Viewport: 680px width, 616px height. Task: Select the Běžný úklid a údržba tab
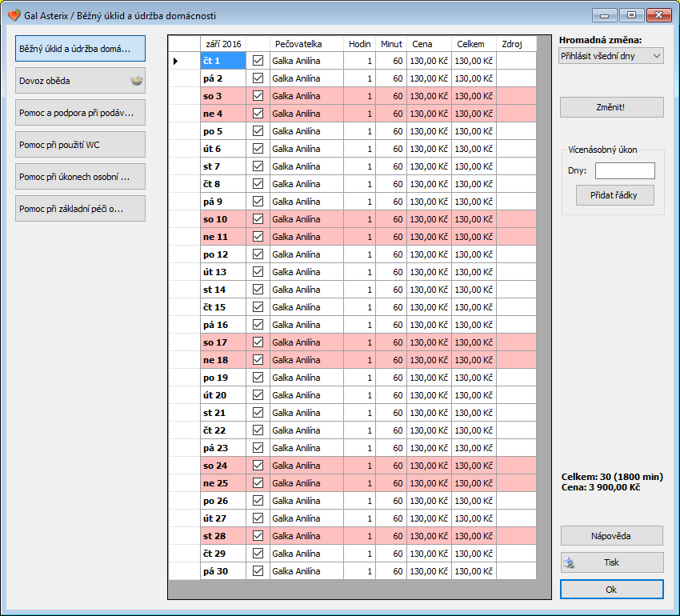coord(81,49)
